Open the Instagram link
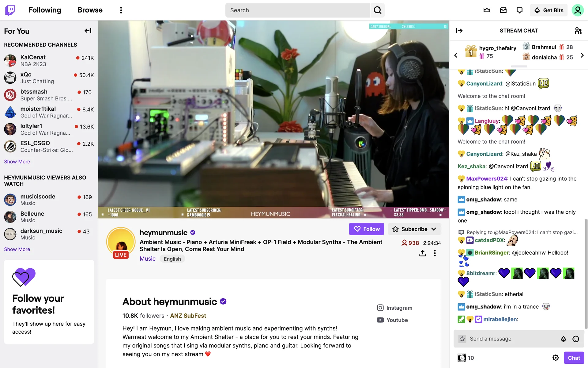588x368 pixels. (x=394, y=308)
